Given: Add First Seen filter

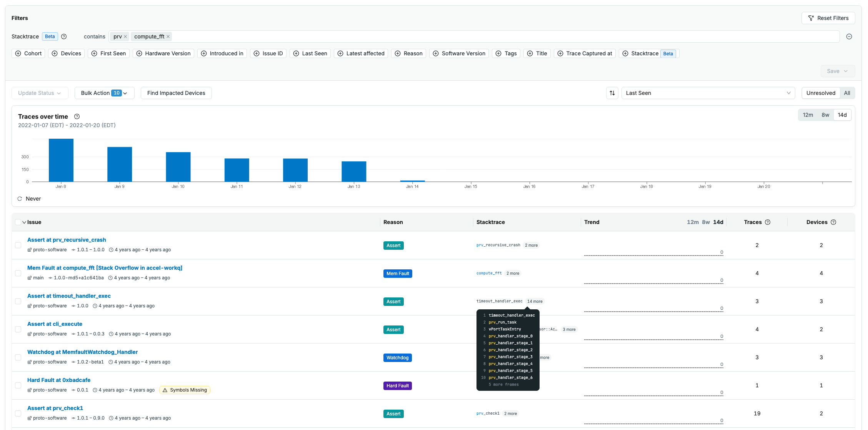Looking at the screenshot, I should tap(109, 53).
